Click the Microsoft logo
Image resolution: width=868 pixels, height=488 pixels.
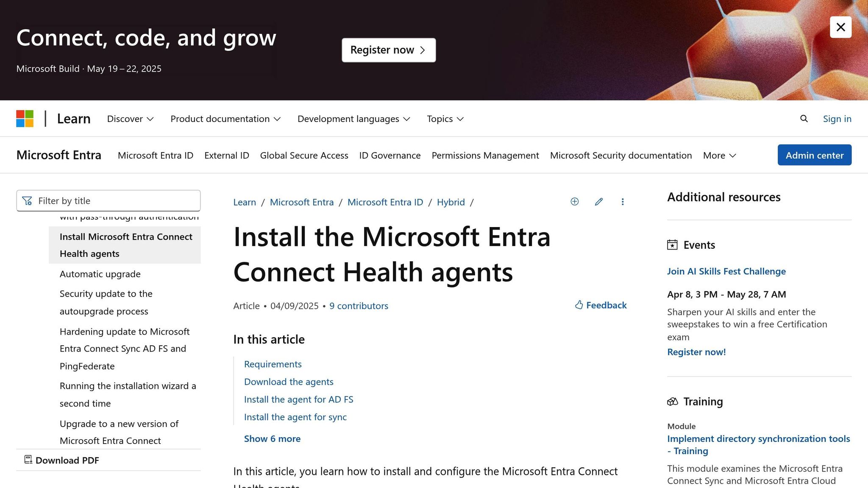[x=25, y=119]
